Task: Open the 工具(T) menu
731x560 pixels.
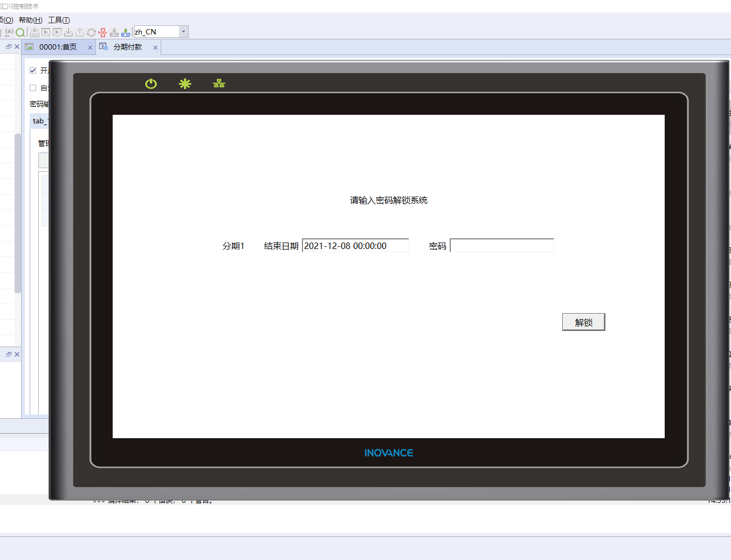Action: [x=59, y=20]
